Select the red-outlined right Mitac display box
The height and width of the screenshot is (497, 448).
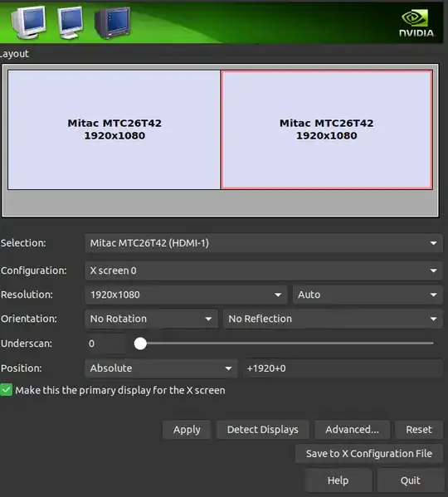pos(327,130)
